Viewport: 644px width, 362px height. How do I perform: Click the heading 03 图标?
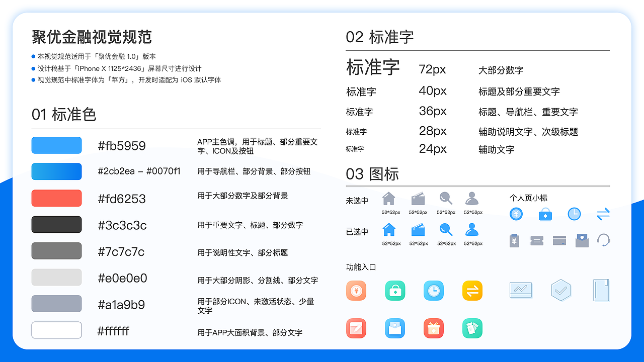(372, 174)
